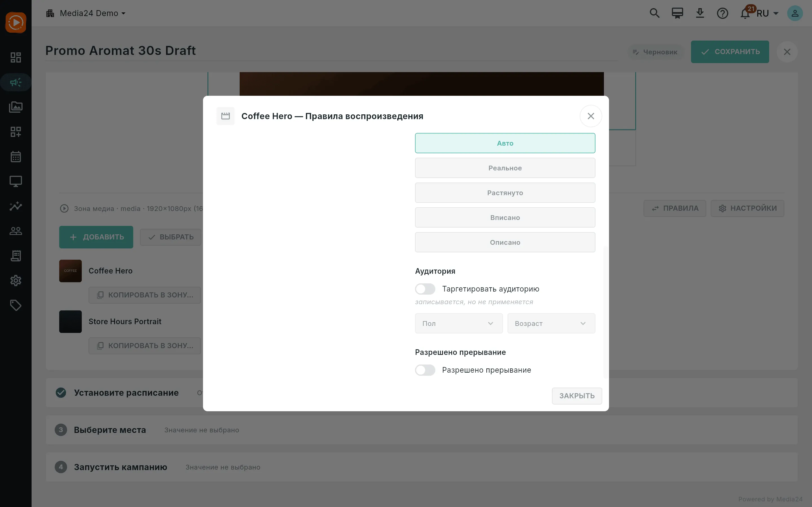This screenshot has width=812, height=507.
Task: Toggle Таргетировать аудиторию switch
Action: (425, 289)
